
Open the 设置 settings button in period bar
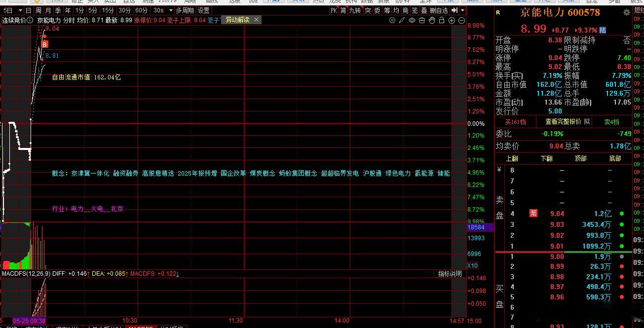203,10
